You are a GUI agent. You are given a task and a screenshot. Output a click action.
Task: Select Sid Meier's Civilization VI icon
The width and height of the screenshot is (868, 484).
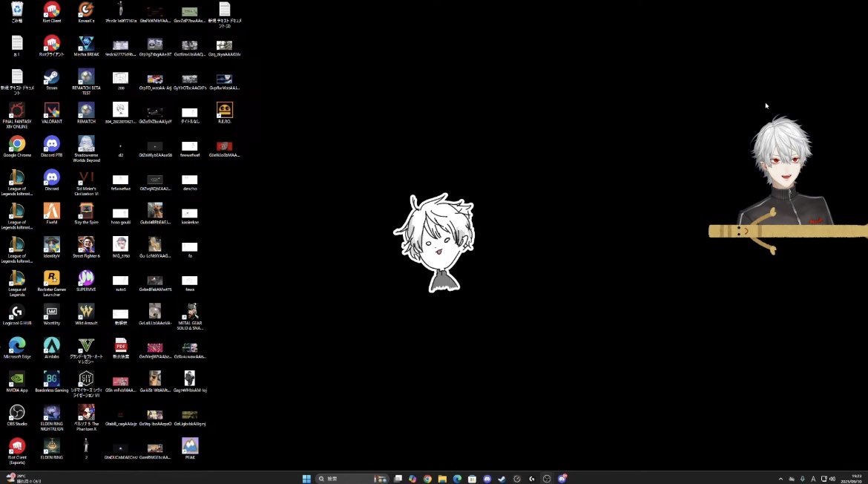point(86,183)
